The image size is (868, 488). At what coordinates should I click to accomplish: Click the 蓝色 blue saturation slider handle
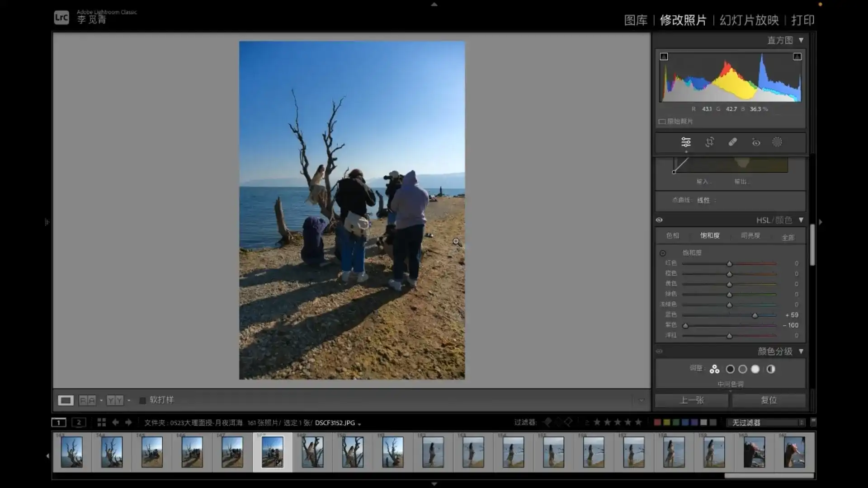[x=755, y=315]
